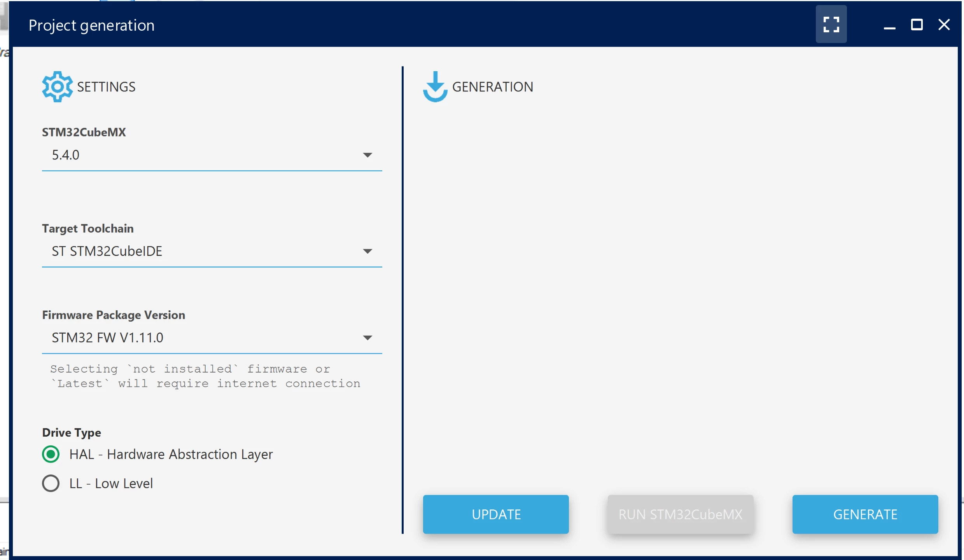
Task: Click the Generation download arrow icon
Action: [x=435, y=87]
